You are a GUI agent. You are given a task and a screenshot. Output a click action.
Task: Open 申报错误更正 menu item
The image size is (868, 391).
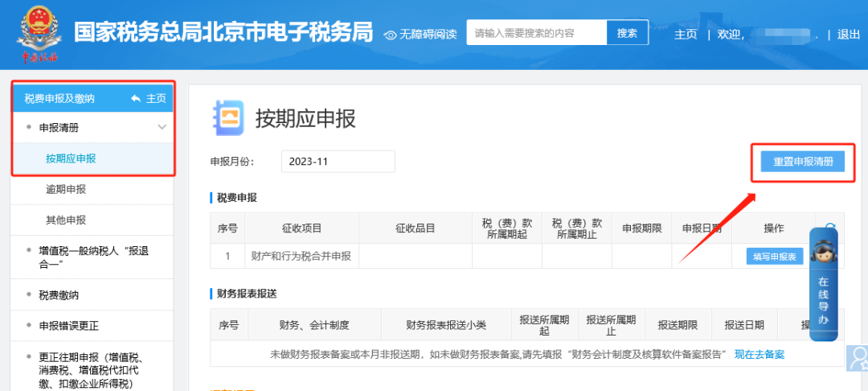92,326
